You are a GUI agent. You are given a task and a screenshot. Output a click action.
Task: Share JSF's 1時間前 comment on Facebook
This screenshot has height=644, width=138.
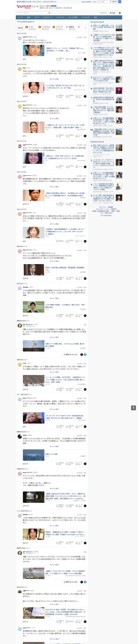point(85,582)
